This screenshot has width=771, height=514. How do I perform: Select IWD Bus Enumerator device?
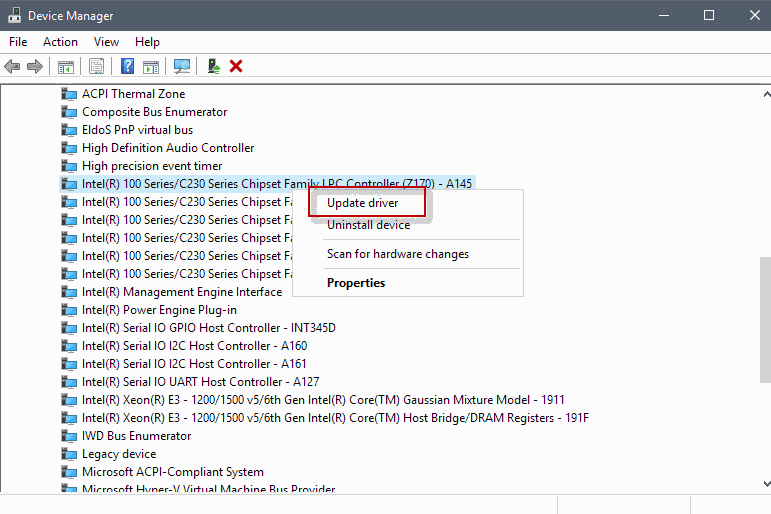click(x=136, y=436)
